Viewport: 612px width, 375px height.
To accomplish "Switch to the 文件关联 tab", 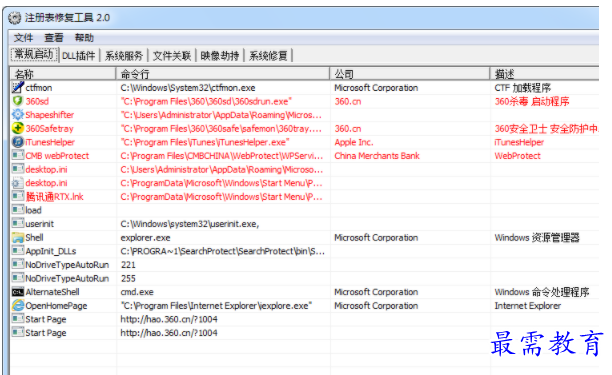I will click(172, 56).
